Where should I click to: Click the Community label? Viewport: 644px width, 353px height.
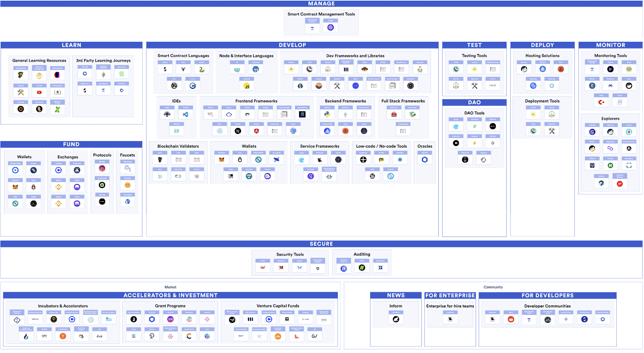(493, 287)
